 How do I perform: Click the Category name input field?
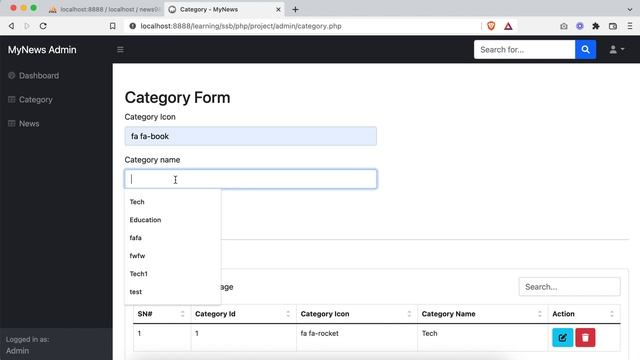point(251,179)
